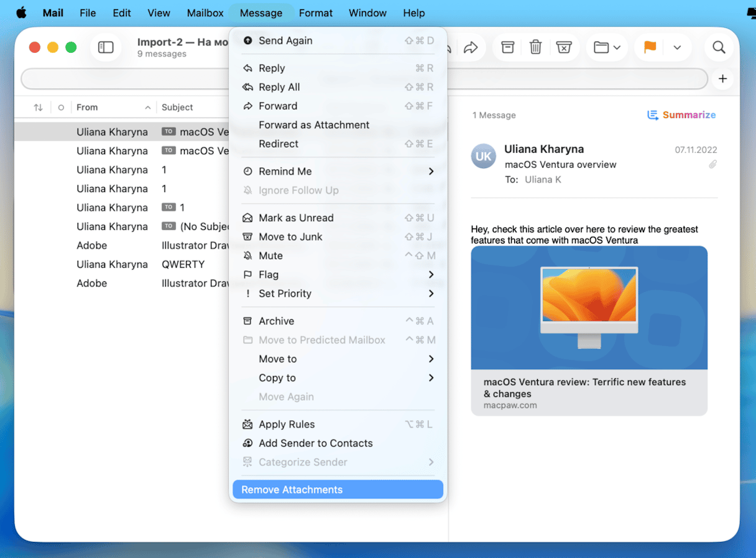Click the plus button beside filter bar
Image resolution: width=756 pixels, height=558 pixels.
point(722,79)
